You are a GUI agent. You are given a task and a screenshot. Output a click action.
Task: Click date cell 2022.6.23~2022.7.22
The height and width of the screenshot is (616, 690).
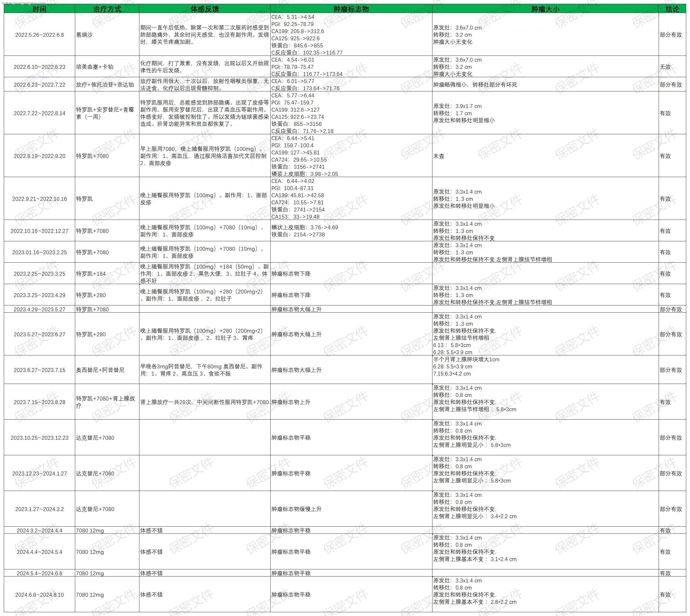tap(39, 85)
